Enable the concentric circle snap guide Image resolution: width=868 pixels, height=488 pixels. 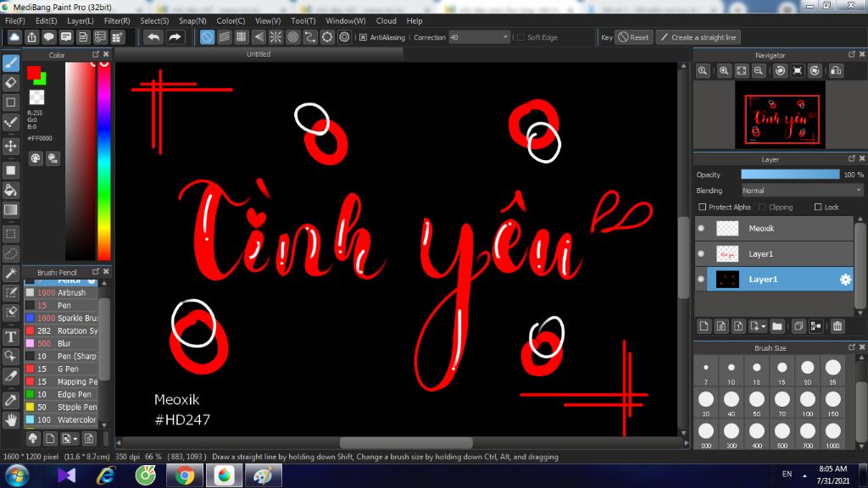(292, 37)
